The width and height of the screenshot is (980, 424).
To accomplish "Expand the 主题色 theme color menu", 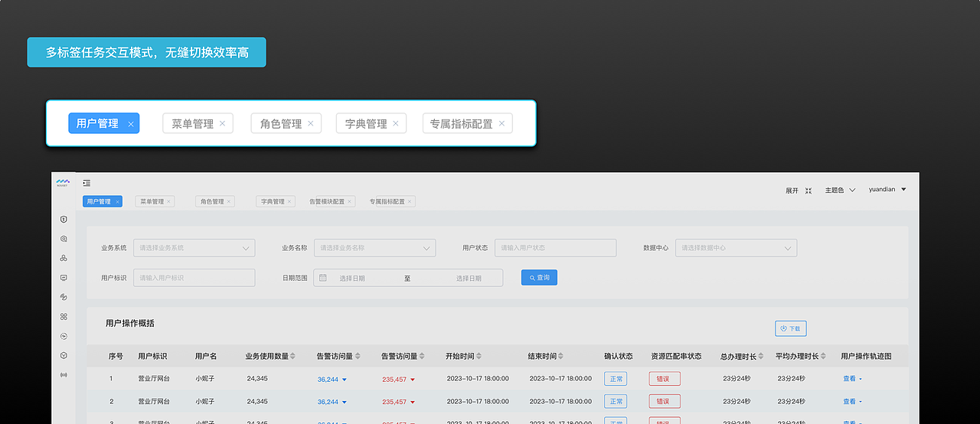I will point(840,191).
